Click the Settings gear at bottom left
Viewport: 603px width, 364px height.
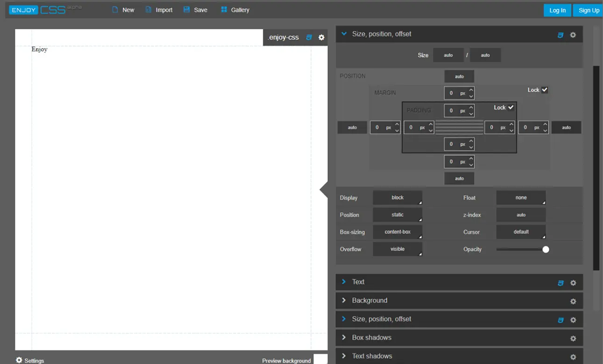pos(19,360)
